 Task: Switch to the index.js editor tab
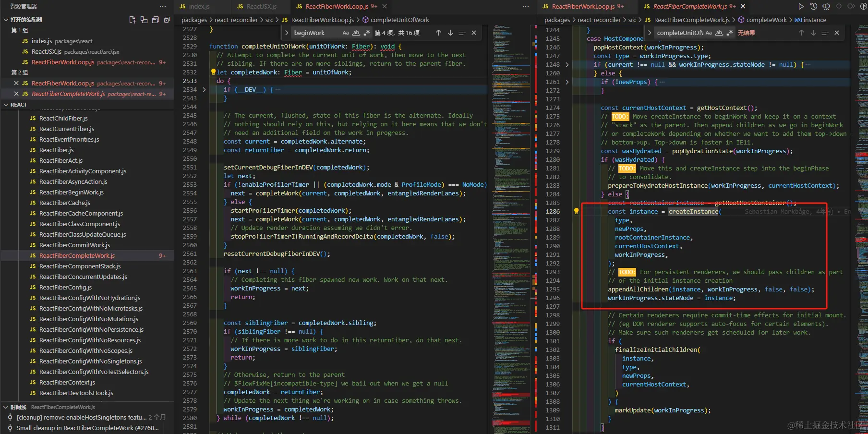pyautogui.click(x=198, y=6)
